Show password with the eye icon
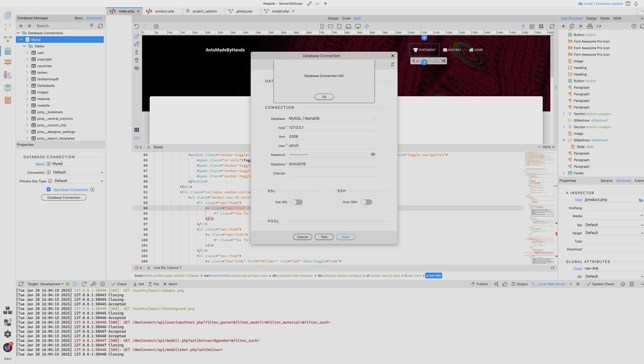The image size is (644, 364). [373, 154]
